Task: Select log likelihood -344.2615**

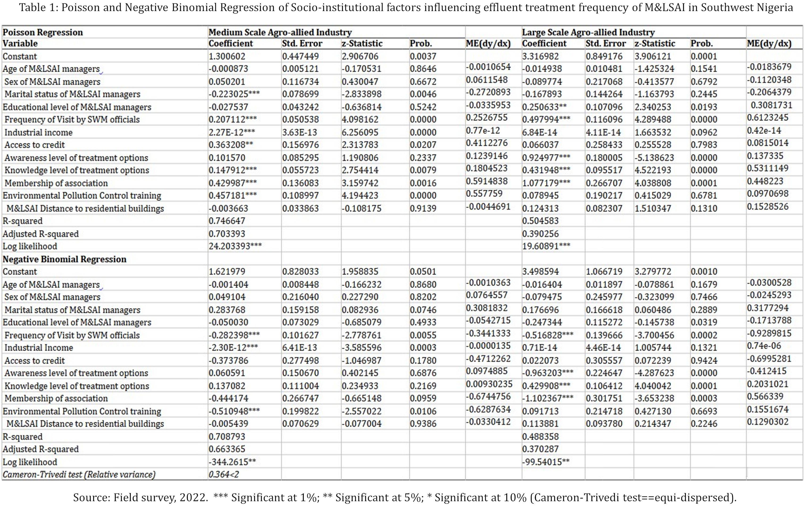Action: tap(232, 462)
